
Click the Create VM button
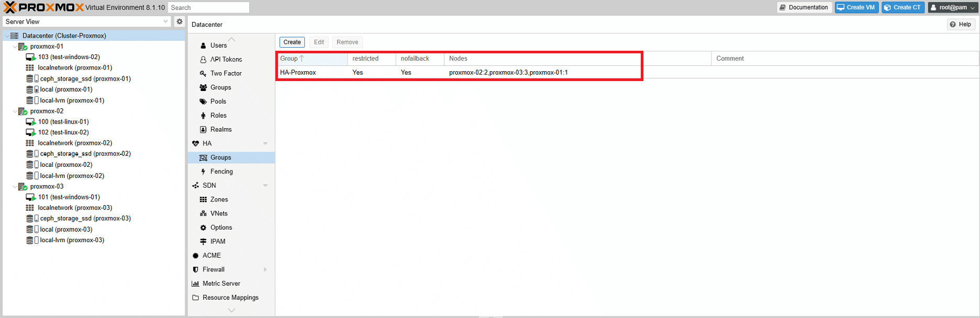[856, 7]
